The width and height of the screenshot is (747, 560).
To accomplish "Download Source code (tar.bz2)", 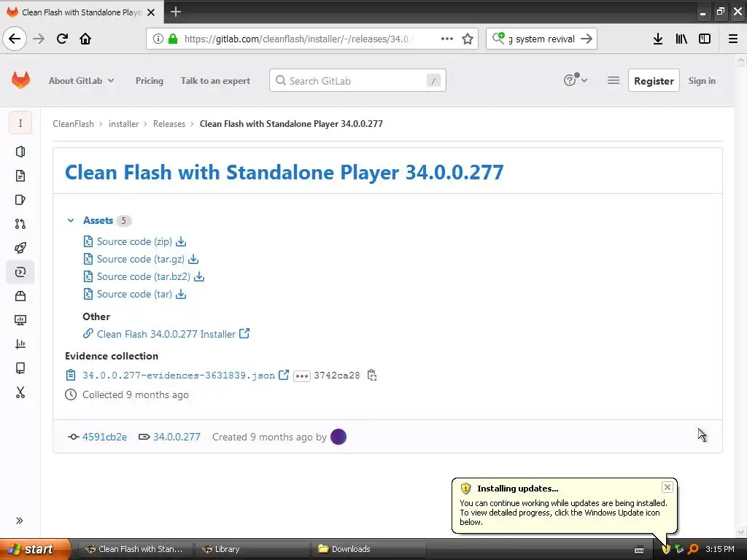I will click(144, 276).
